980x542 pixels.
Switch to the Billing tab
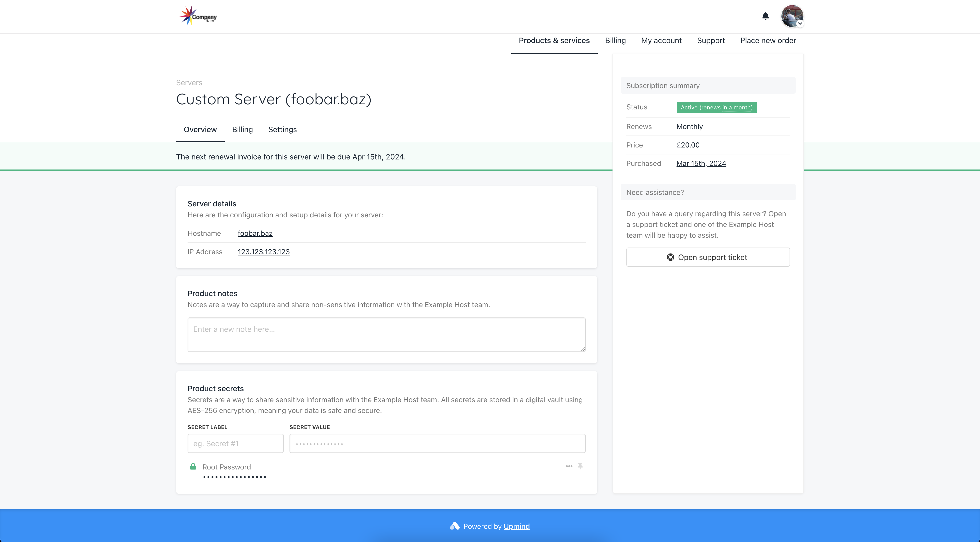tap(242, 129)
